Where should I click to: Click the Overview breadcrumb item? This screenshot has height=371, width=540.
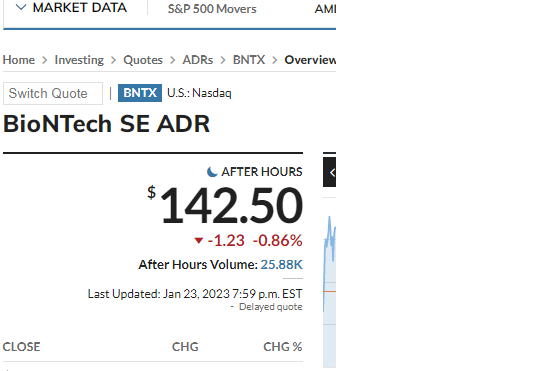click(x=310, y=60)
